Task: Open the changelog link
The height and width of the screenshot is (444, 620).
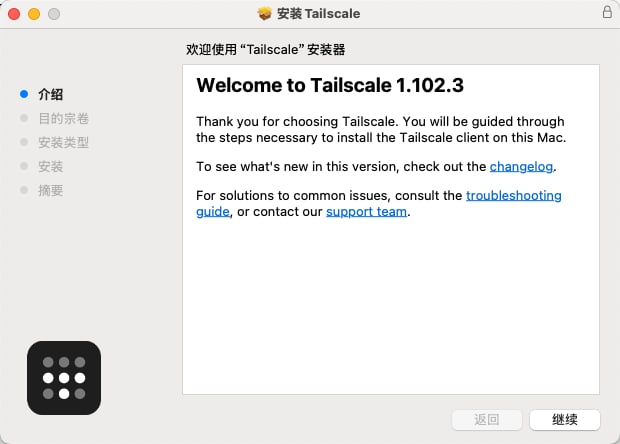Action: coord(521,166)
